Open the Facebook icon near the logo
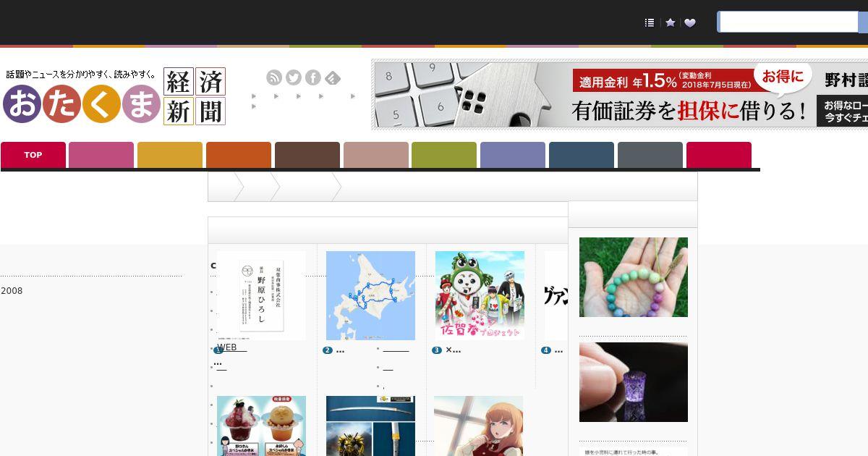Screen dimensions: 868x456 point(313,77)
